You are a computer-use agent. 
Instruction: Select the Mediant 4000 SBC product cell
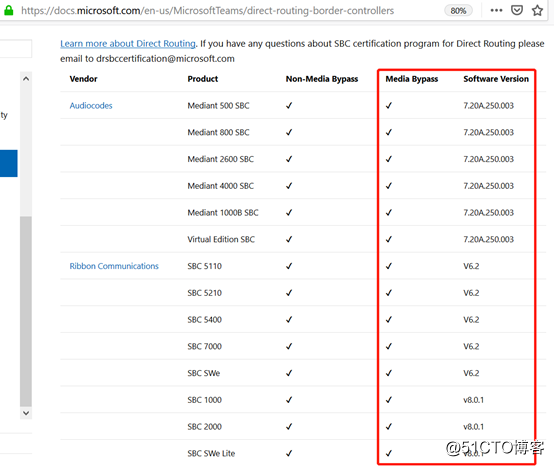(x=220, y=186)
